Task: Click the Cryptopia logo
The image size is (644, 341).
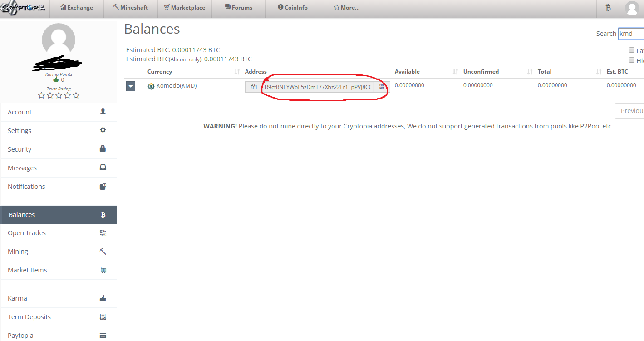Action: tap(23, 8)
